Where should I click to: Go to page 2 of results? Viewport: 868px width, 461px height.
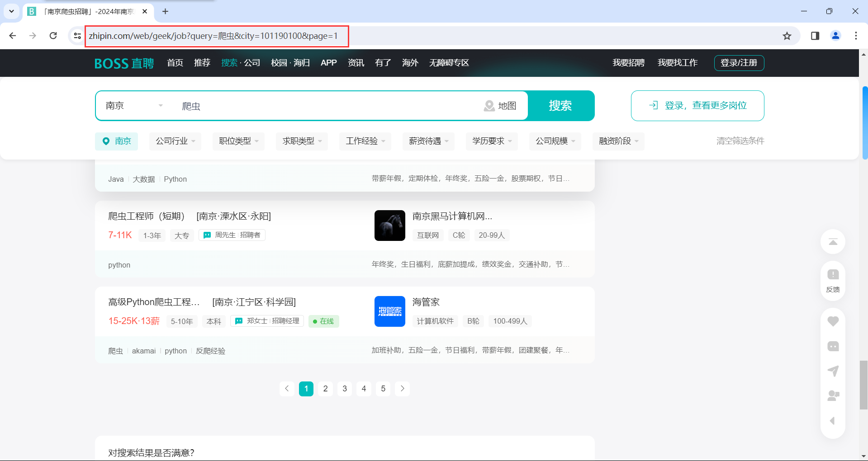(x=326, y=389)
